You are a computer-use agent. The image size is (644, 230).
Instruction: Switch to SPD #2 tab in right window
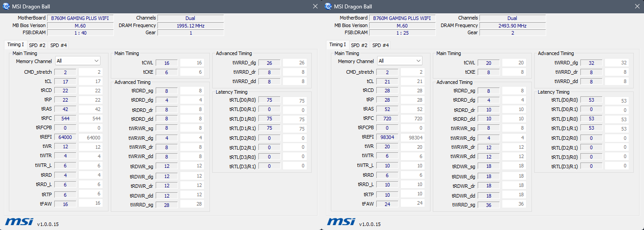point(359,45)
